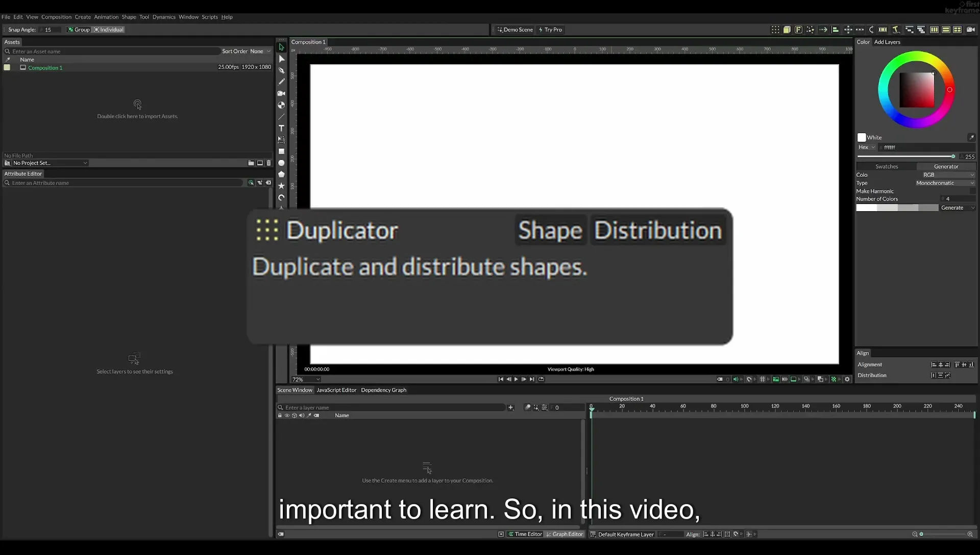Screen dimensions: 980x555
Task: Delete the selected asset with the trash icon
Action: click(x=269, y=163)
